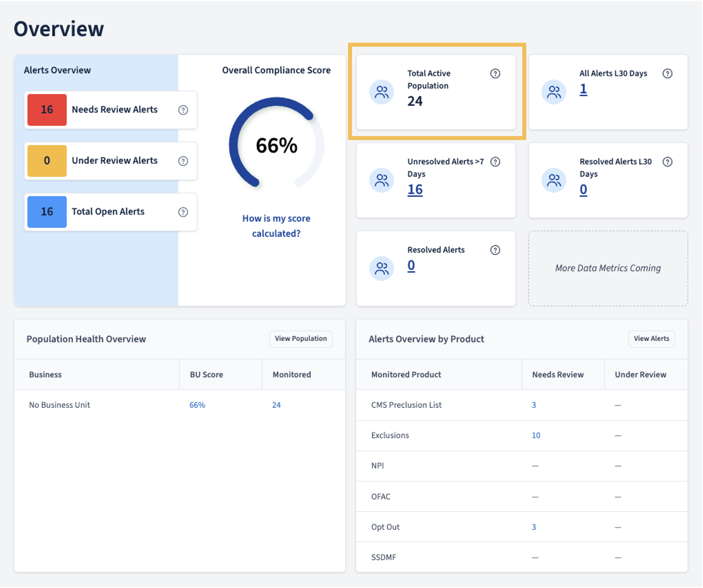Click people icon on Total Active Population card
The width and height of the screenshot is (703, 588).
[x=382, y=92]
